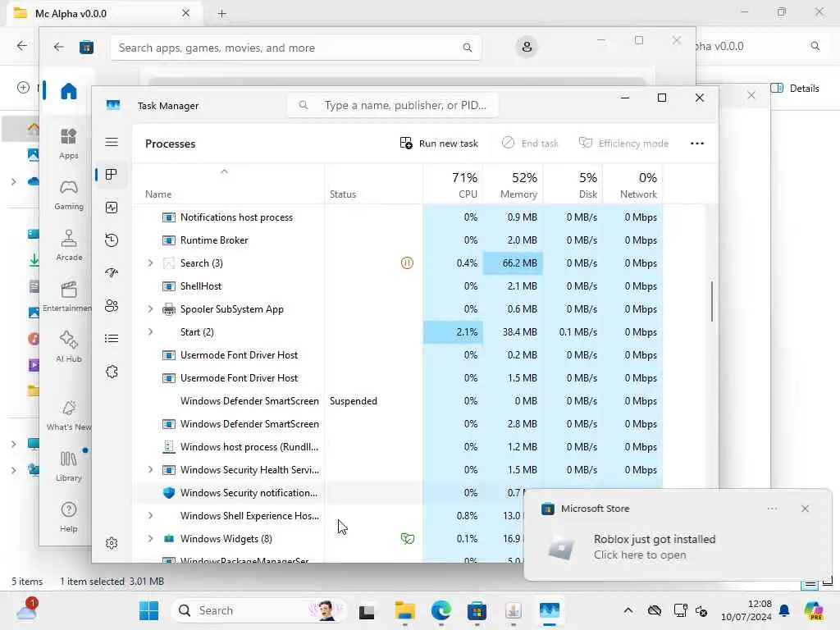Open Apps section in Microsoft Store
The image size is (840, 630).
(x=69, y=144)
